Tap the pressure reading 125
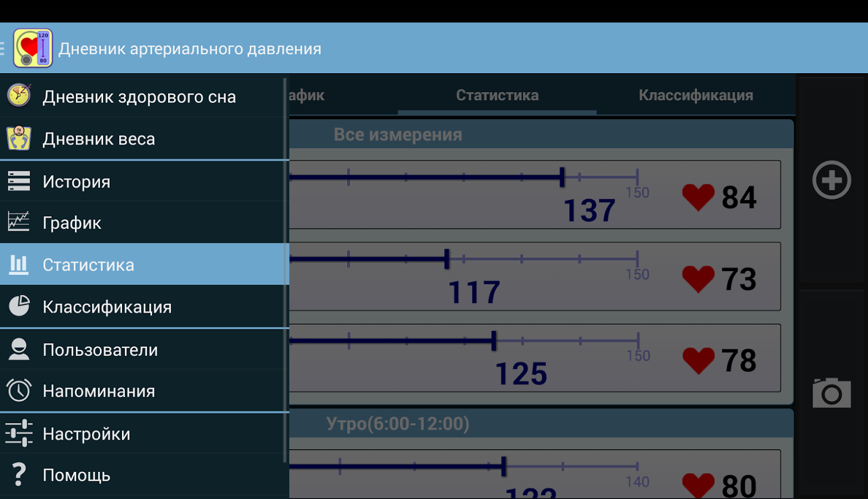 [x=521, y=374]
